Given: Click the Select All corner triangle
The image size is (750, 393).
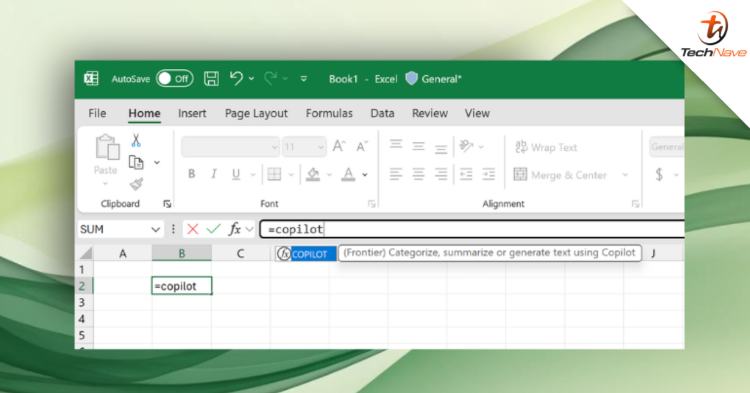Looking at the screenshot, I should [x=85, y=253].
